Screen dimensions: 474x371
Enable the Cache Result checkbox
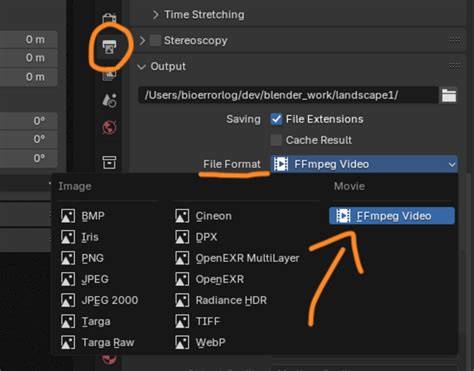point(276,140)
